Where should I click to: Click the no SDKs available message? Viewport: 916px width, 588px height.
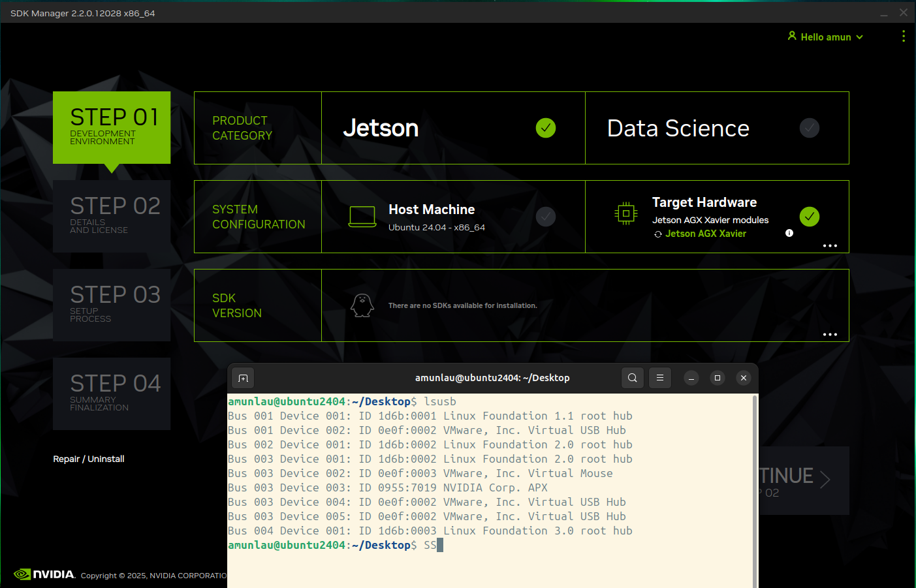point(463,305)
